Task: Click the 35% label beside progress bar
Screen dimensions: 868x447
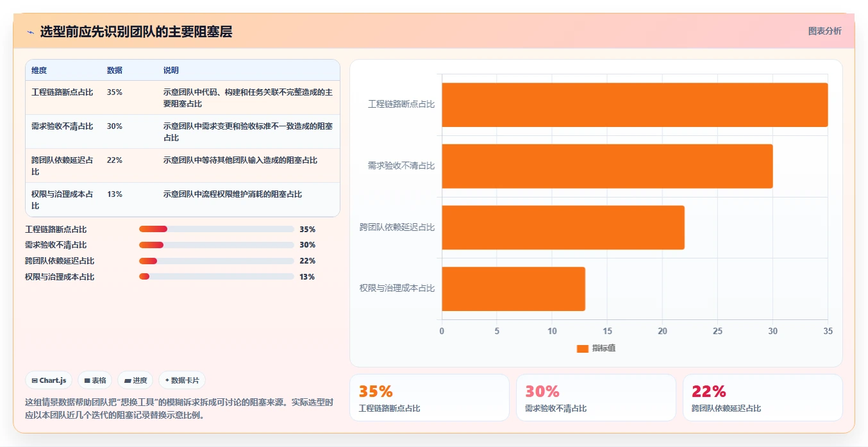Action: (x=307, y=229)
